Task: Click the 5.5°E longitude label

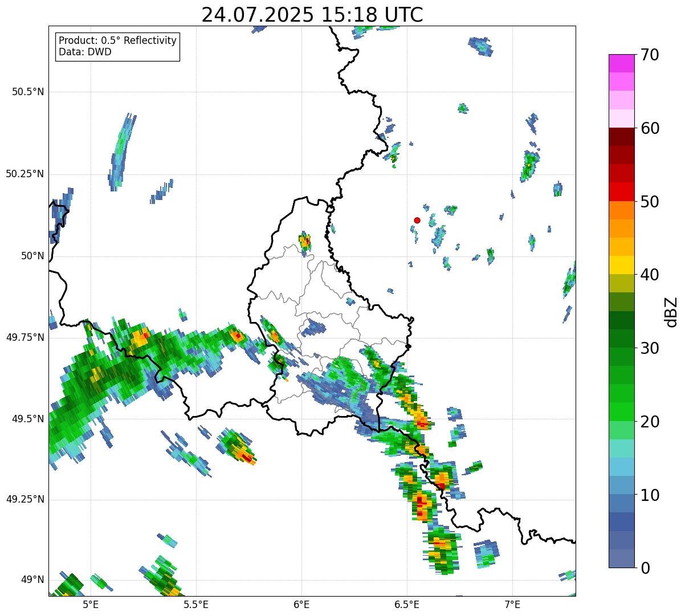Action: [196, 605]
